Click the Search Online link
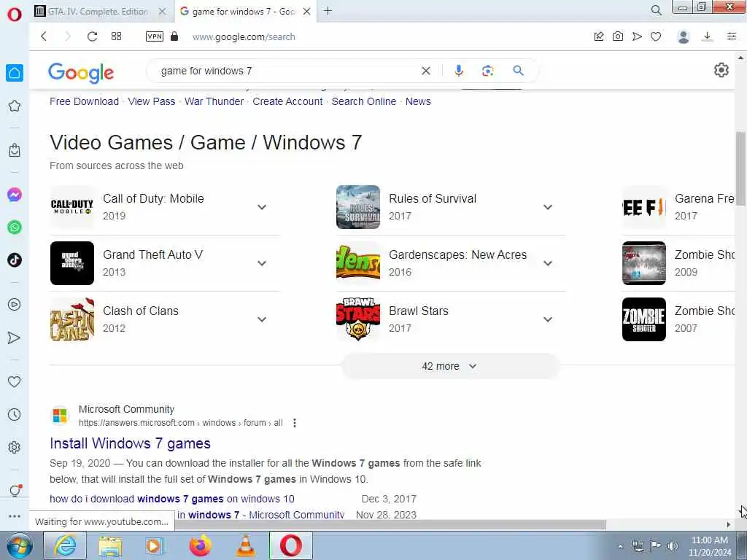 click(363, 101)
